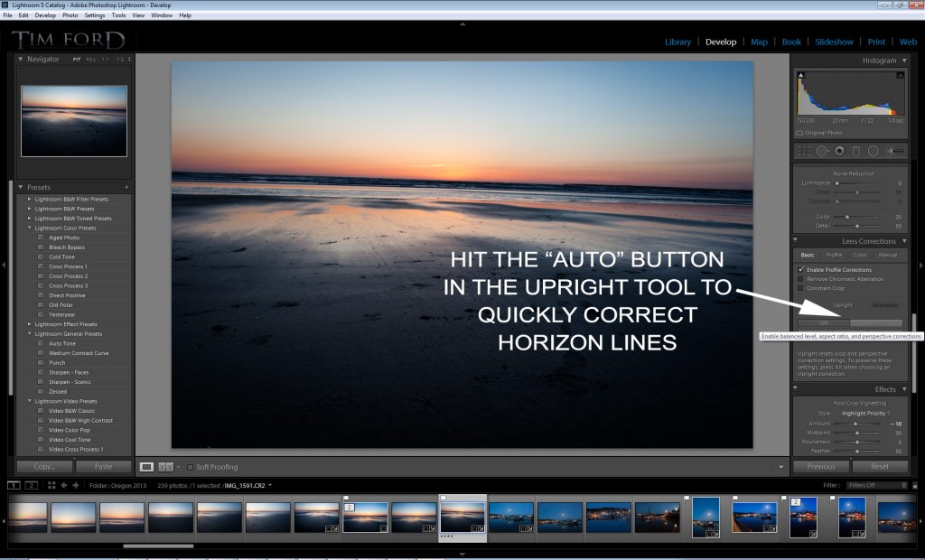This screenshot has width=925, height=560.
Task: Collapse the Lens Corrections panel
Action: tap(902, 241)
